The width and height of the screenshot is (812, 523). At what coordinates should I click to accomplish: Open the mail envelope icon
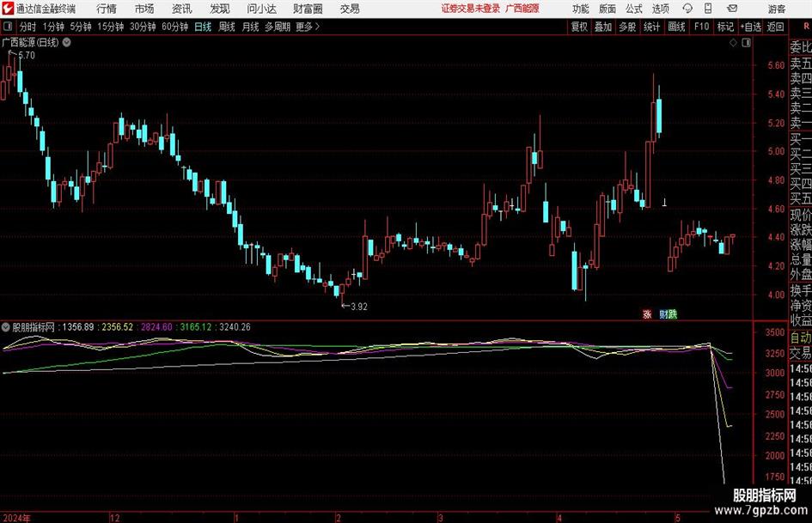click(x=732, y=9)
